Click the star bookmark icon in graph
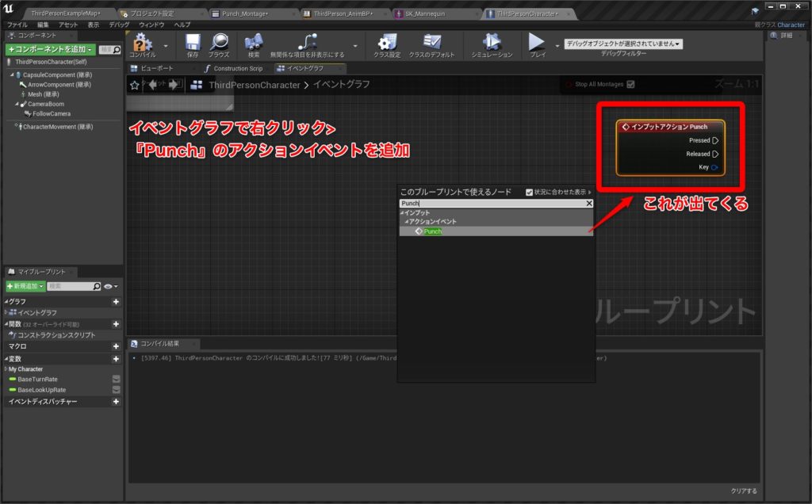Viewport: 812px width, 504px height. pos(135,85)
